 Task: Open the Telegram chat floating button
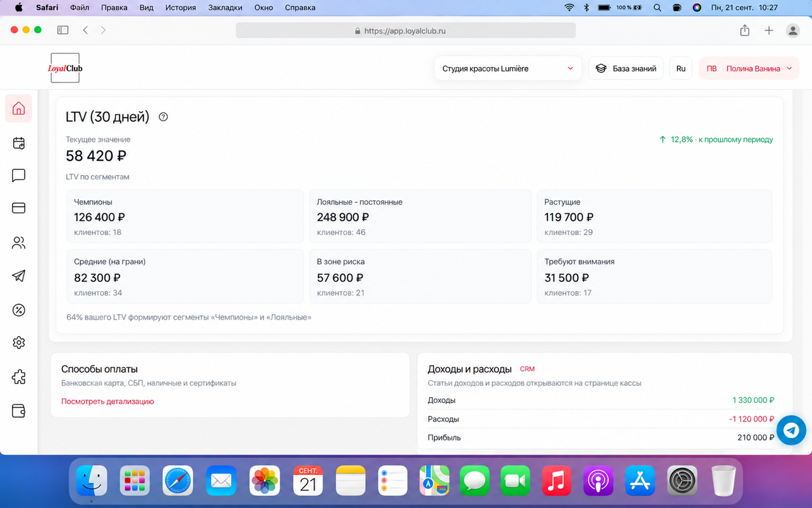[x=791, y=430]
